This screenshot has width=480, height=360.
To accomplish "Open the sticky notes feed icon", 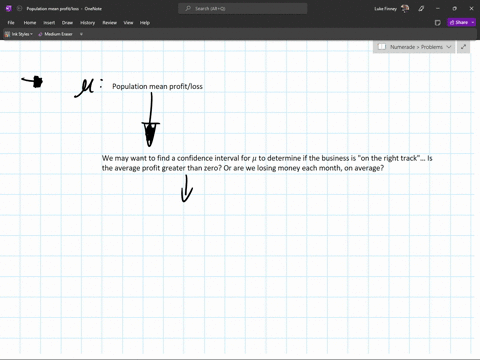I will pos(438,23).
